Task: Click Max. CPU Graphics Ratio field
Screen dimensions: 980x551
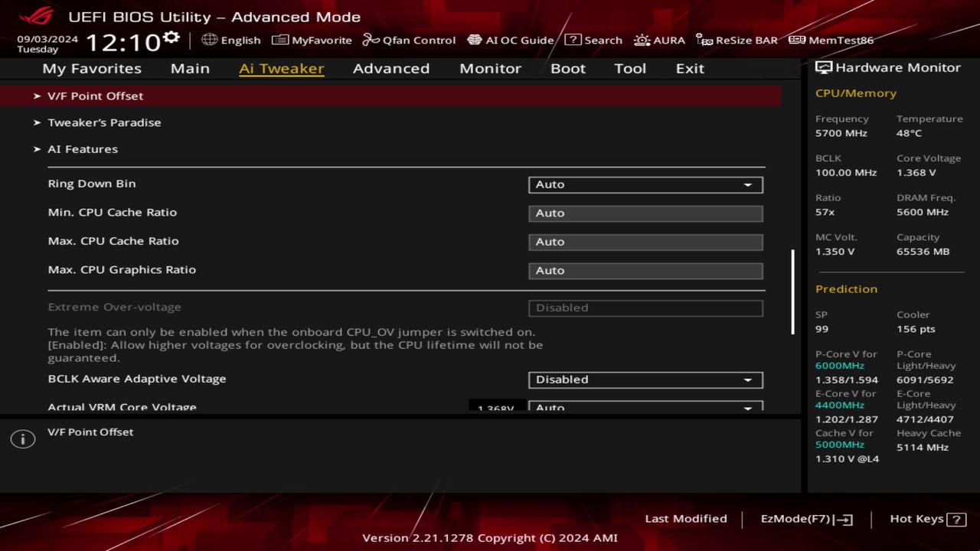Action: (645, 270)
